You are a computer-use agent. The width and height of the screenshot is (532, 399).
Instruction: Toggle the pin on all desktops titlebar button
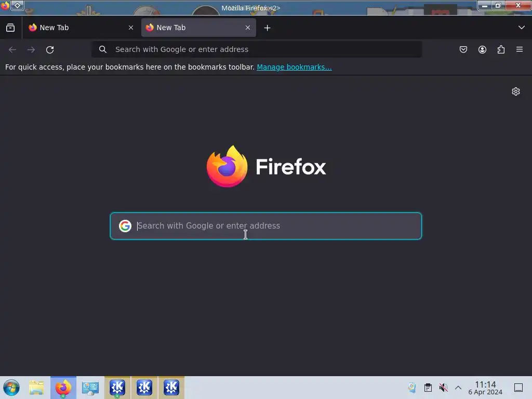[x=18, y=5]
